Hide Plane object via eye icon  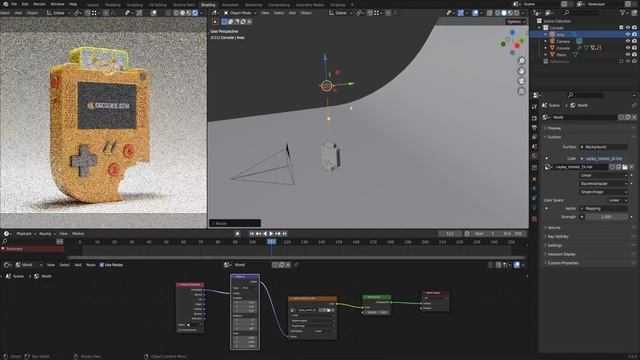point(628,55)
